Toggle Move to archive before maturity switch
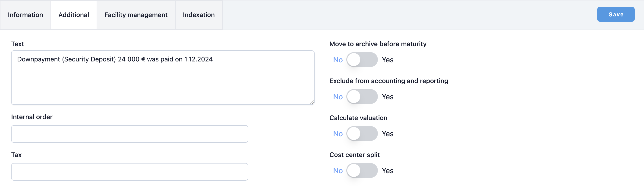The image size is (644, 188). click(362, 60)
